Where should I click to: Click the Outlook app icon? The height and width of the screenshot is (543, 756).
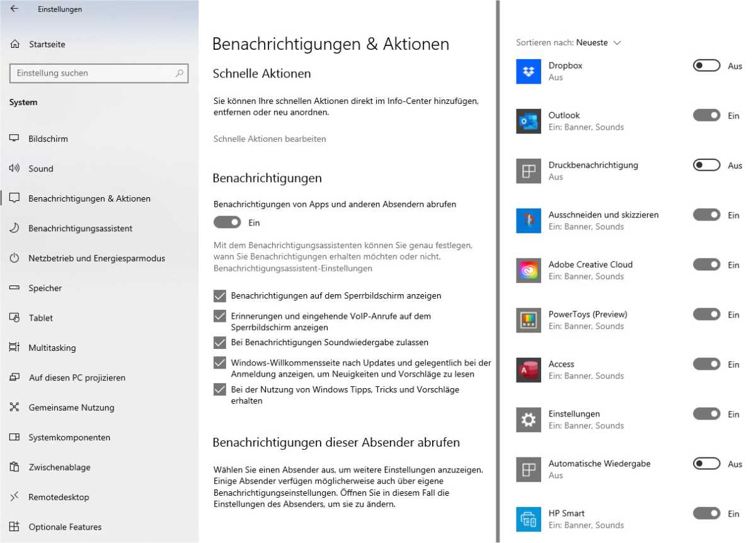(528, 120)
